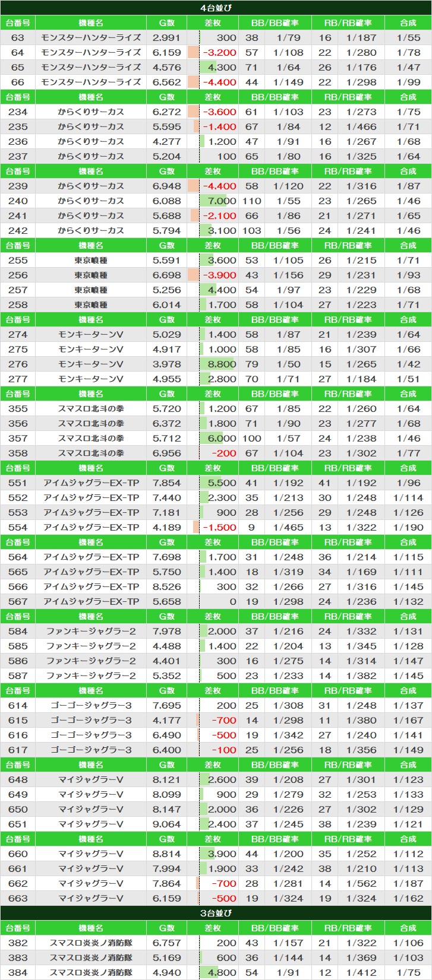Click ファンキージャグラー2 name in row 584
Screen dimensions: 432x980
point(91,631)
